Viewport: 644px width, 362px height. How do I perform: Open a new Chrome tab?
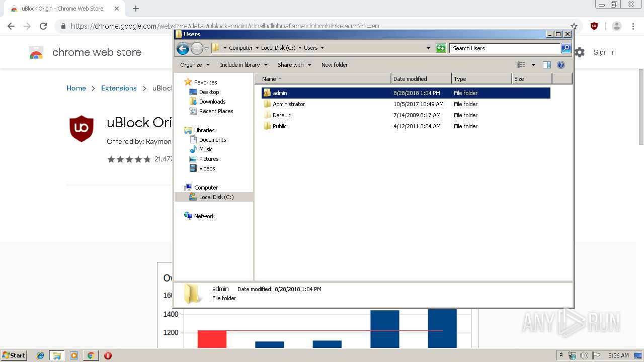(x=136, y=9)
